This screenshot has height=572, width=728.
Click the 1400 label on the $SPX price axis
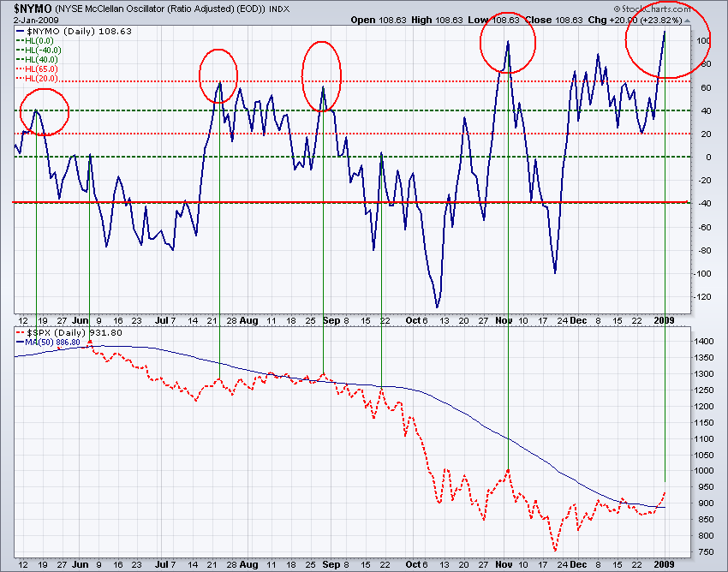click(x=704, y=342)
